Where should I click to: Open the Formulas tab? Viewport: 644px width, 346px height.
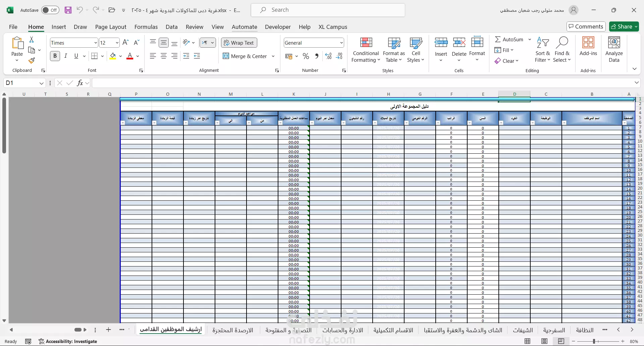pyautogui.click(x=146, y=27)
